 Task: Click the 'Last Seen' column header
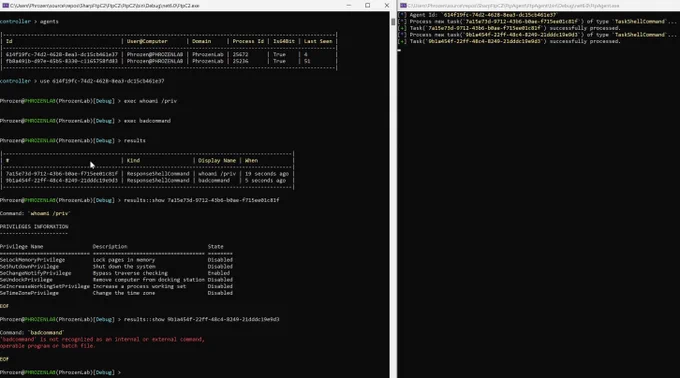pos(318,41)
